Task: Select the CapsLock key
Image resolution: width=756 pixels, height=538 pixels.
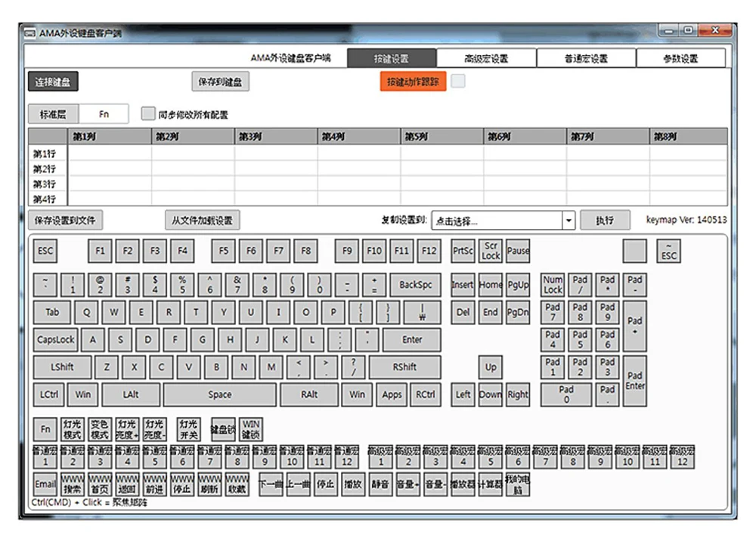Action: (56, 339)
